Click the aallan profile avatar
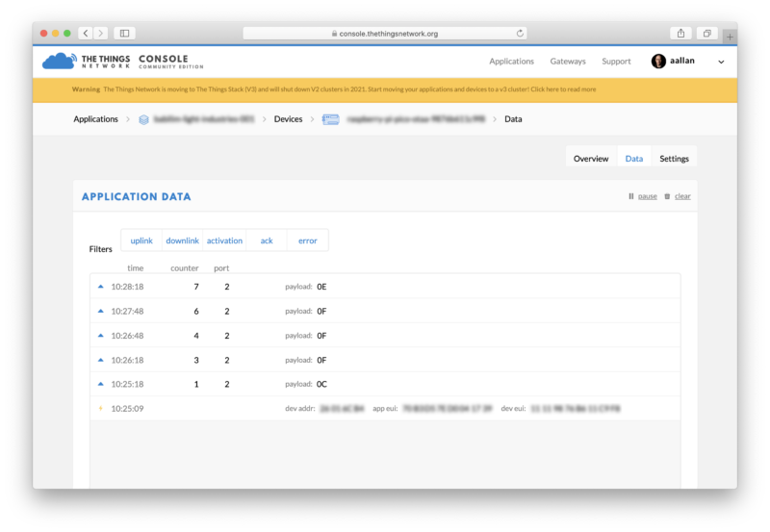770x532 pixels. tap(658, 61)
